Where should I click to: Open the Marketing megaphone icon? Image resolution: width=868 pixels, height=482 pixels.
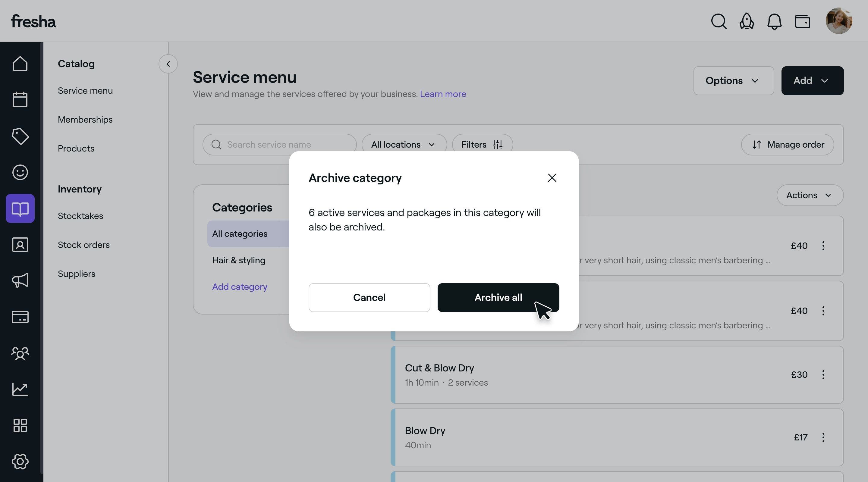[20, 280]
